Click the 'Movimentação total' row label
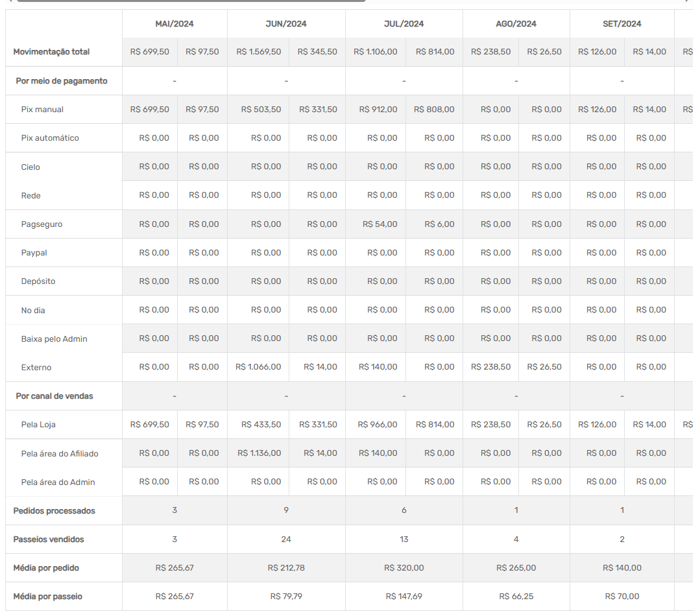Viewport: 700px width, 616px height. [x=51, y=52]
